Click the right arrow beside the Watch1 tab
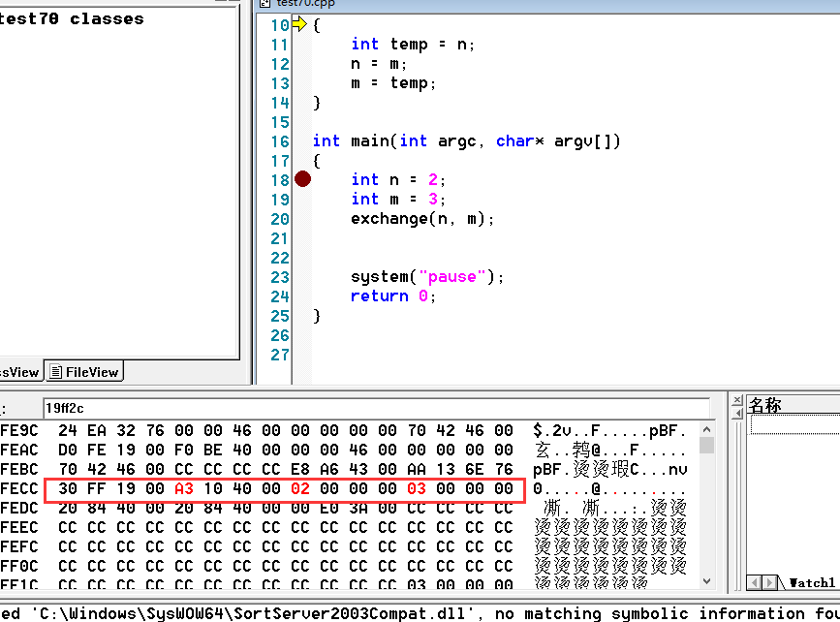The height and width of the screenshot is (622, 840). point(767,581)
